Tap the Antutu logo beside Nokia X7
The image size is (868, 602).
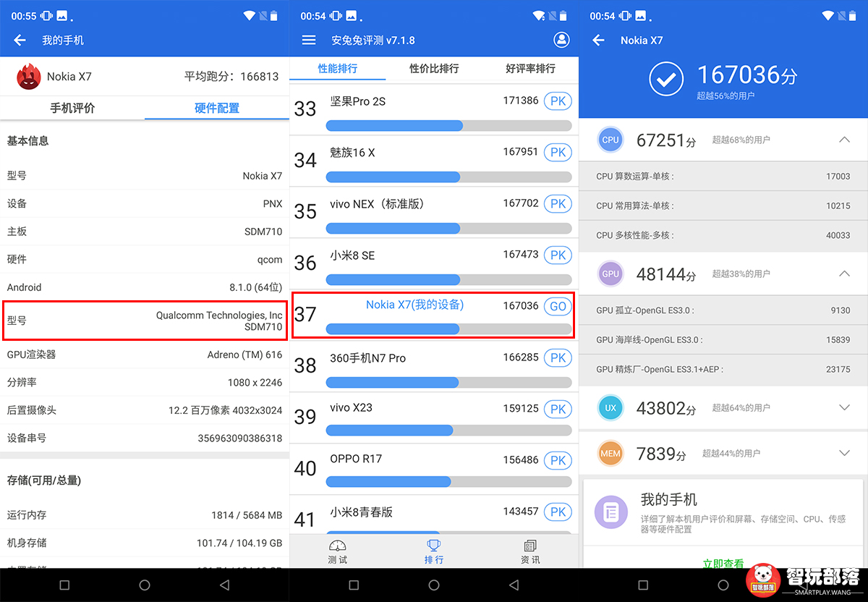coord(29,77)
